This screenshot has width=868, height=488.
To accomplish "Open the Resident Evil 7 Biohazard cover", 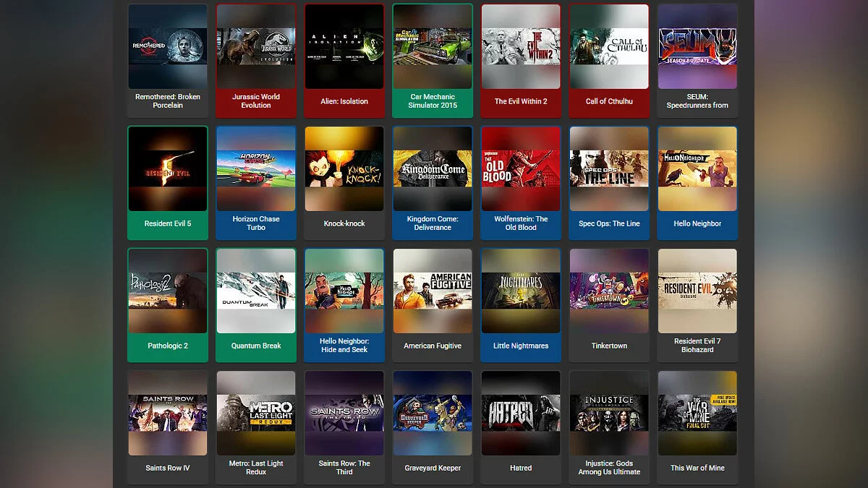I will coord(697,291).
